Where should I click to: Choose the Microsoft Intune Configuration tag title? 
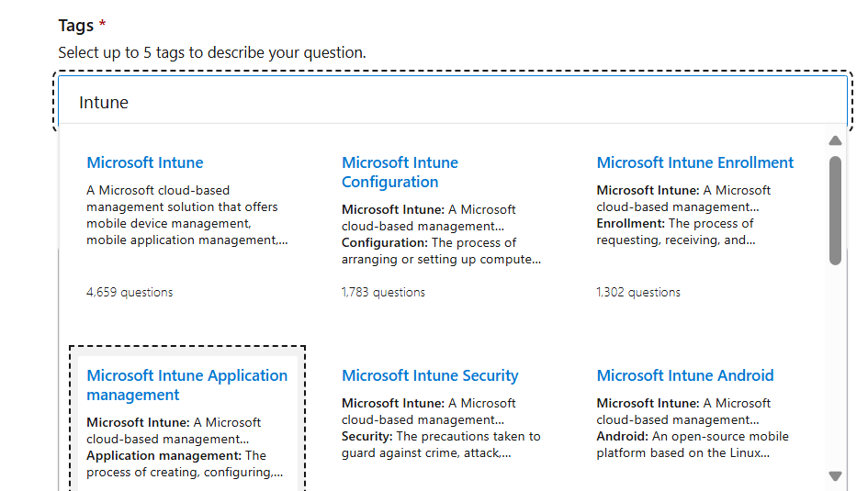(400, 172)
